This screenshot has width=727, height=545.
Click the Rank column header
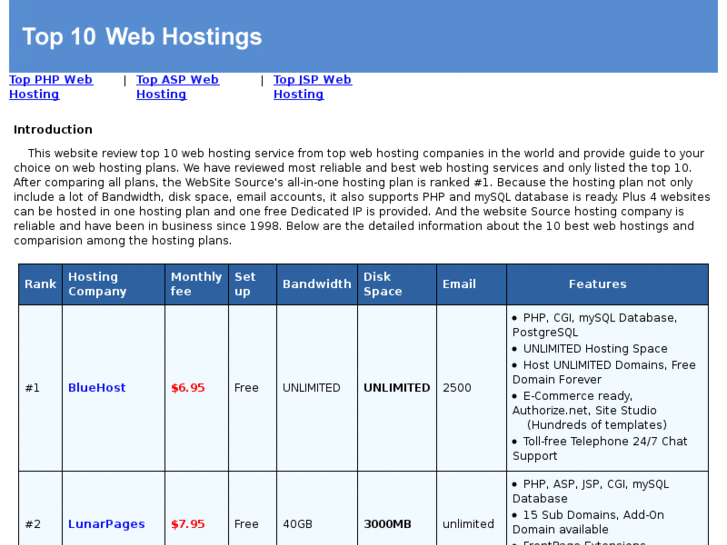[x=40, y=284]
